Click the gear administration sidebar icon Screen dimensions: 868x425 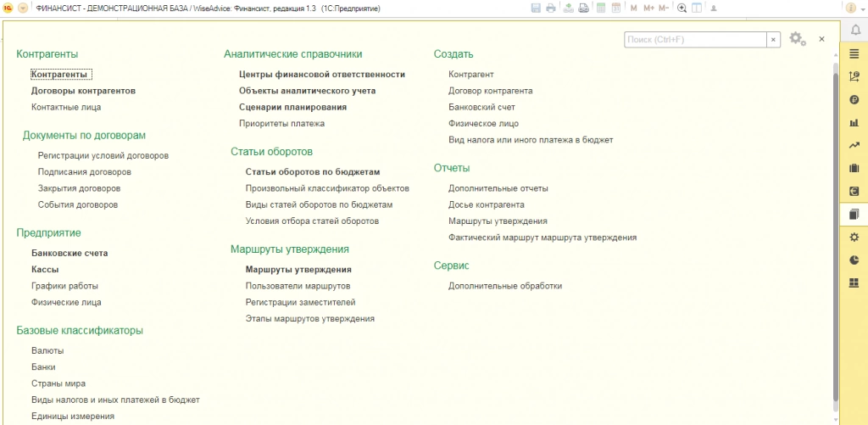point(854,238)
